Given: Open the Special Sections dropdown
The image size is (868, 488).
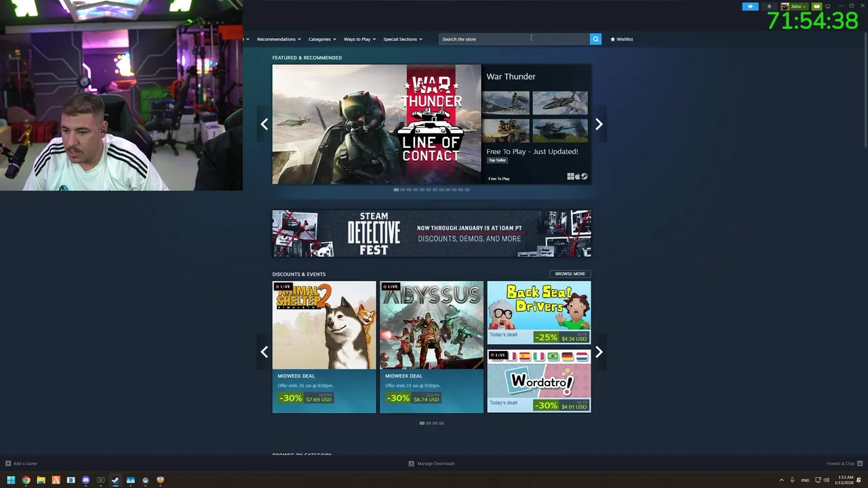Looking at the screenshot, I should pos(402,39).
